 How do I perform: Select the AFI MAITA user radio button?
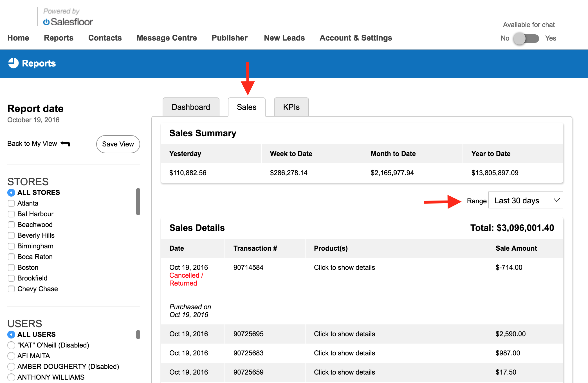point(11,356)
